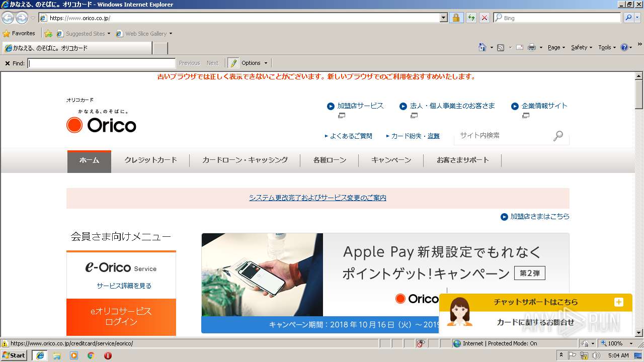Click Internet Explorer taskbar icon
The height and width of the screenshot is (362, 644).
pyautogui.click(x=40, y=355)
